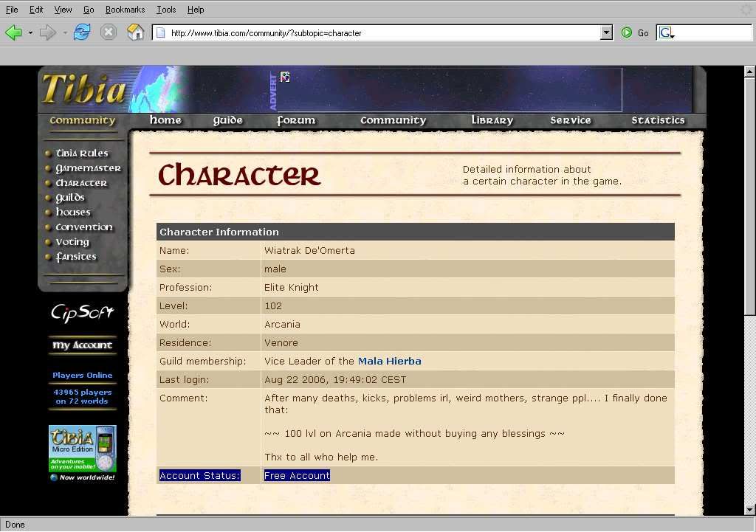The height and width of the screenshot is (532, 756).
Task: Open the Mala Hierba guild link
Action: [390, 361]
